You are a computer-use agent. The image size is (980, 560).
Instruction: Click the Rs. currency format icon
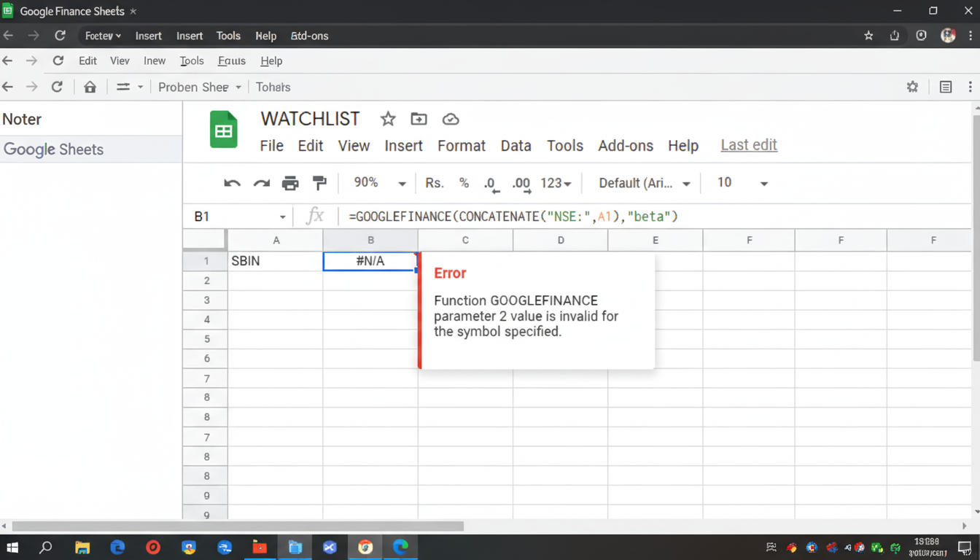434,183
